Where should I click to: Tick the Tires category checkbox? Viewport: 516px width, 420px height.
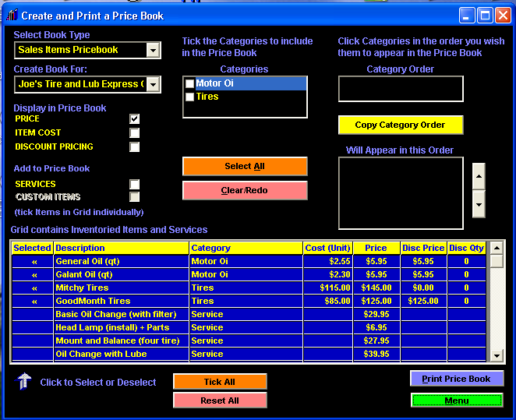[189, 97]
